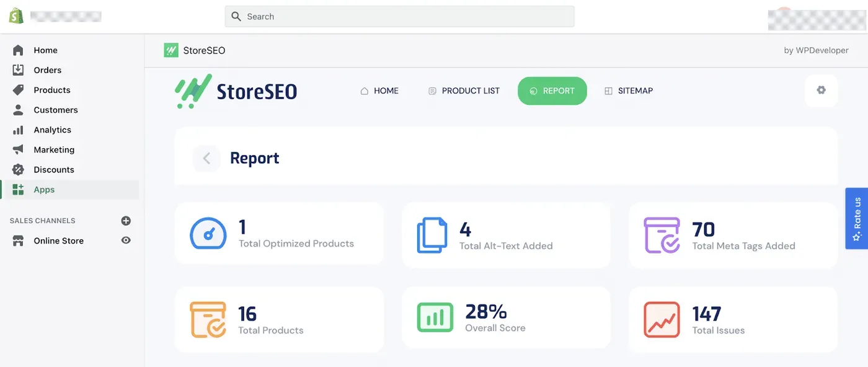Click the 'Total Alt-Text Added' label
The height and width of the screenshot is (367, 868).
[x=506, y=246]
